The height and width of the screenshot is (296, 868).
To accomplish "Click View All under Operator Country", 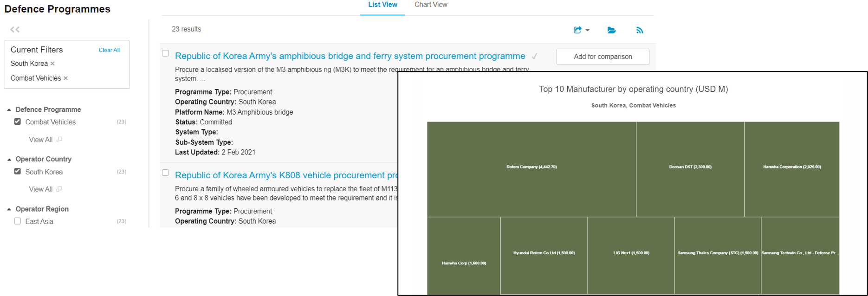I will point(40,189).
